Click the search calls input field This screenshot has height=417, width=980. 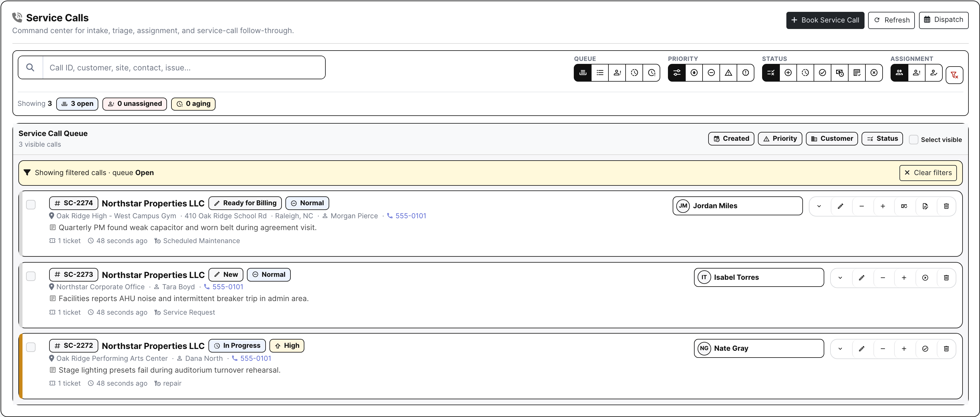[184, 68]
